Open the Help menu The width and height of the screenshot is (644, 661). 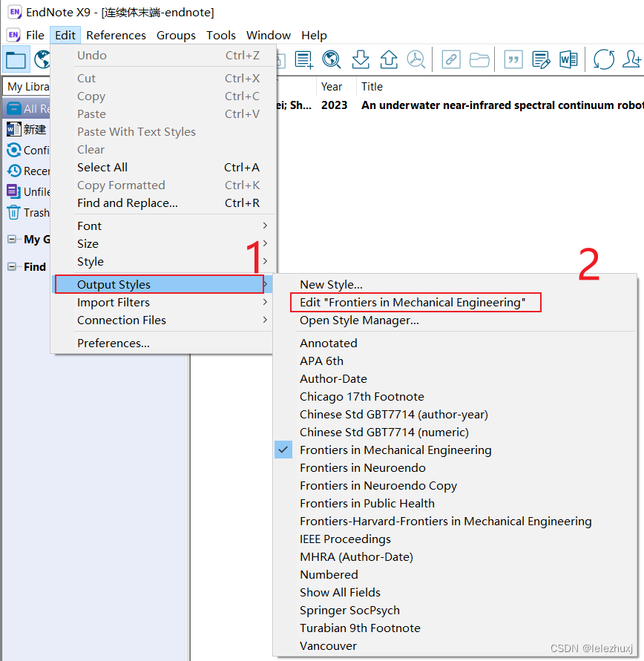click(x=314, y=35)
